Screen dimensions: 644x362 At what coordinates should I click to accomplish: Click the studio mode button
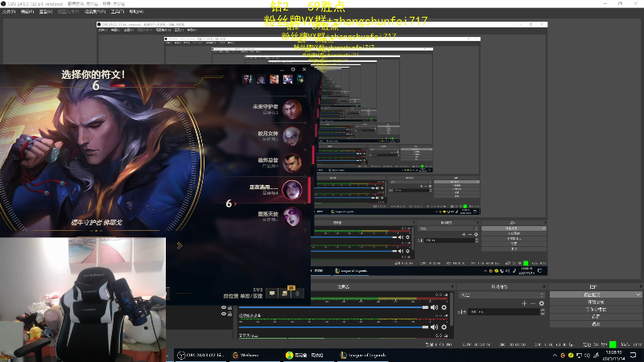(595, 310)
